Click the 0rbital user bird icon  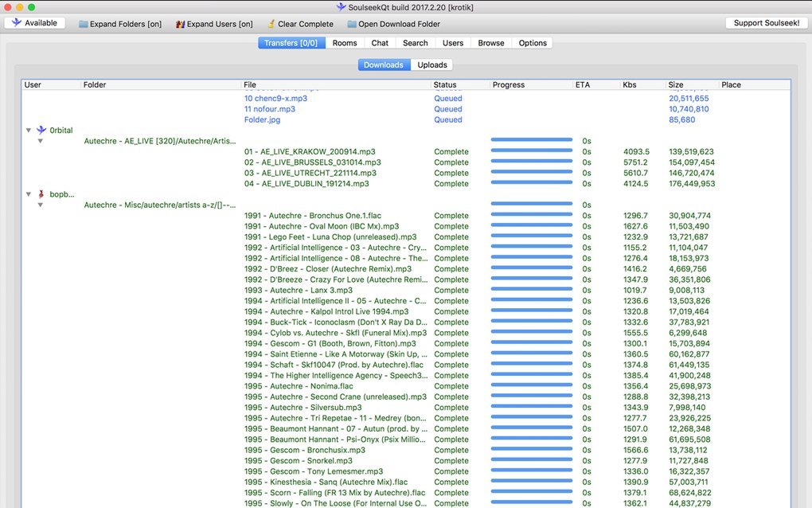tap(41, 130)
